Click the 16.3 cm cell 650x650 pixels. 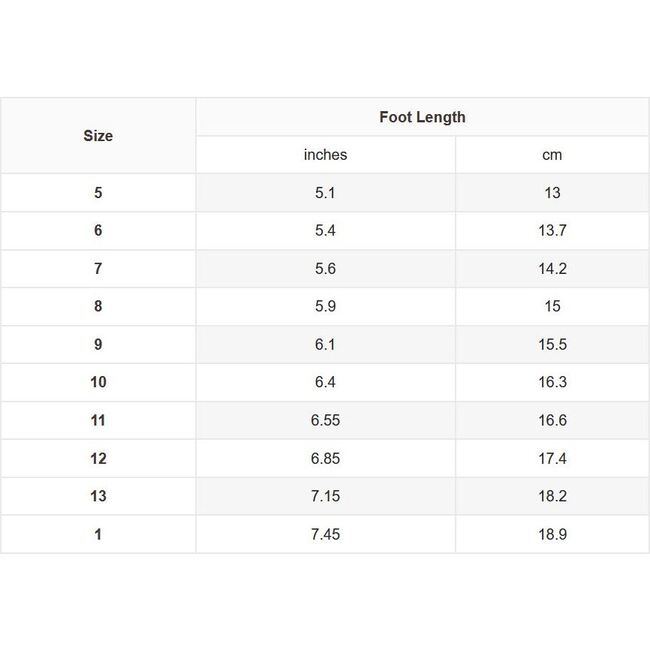pyautogui.click(x=552, y=383)
